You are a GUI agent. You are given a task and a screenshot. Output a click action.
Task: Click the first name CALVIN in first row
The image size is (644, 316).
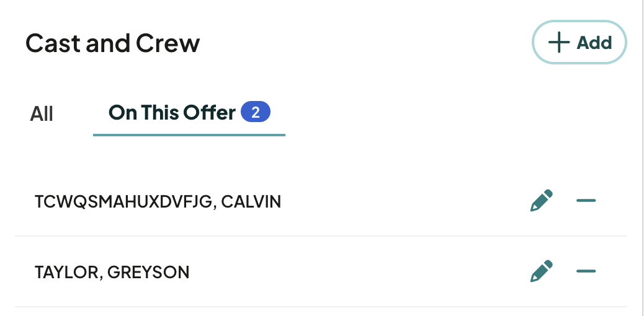[x=251, y=201]
